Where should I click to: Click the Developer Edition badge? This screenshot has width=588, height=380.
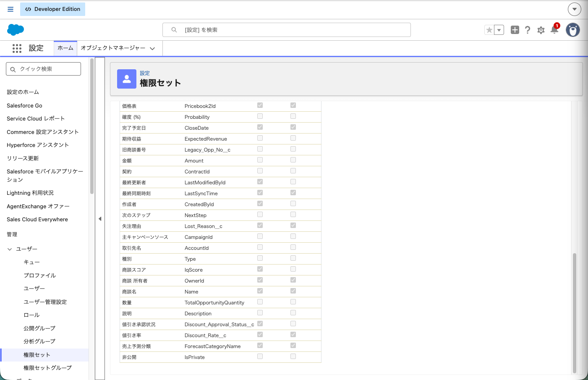click(x=52, y=9)
